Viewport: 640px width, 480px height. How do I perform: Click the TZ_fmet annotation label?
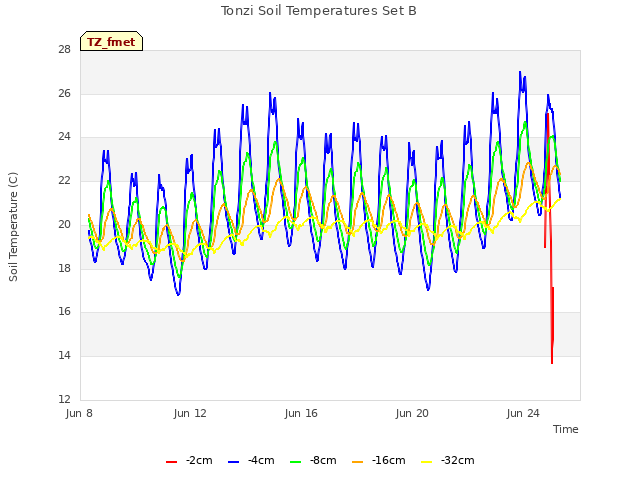[111, 42]
